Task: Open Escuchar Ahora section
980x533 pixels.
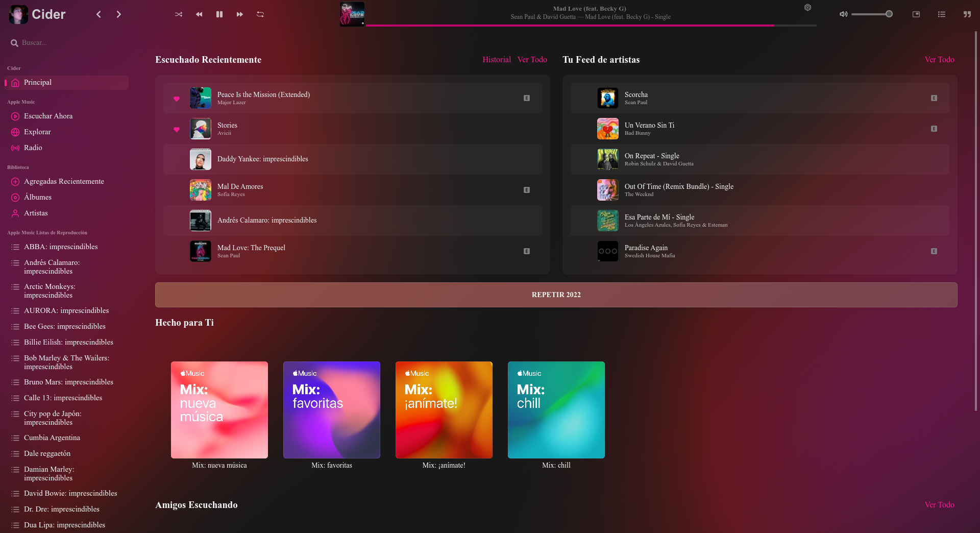Action: coord(66,116)
